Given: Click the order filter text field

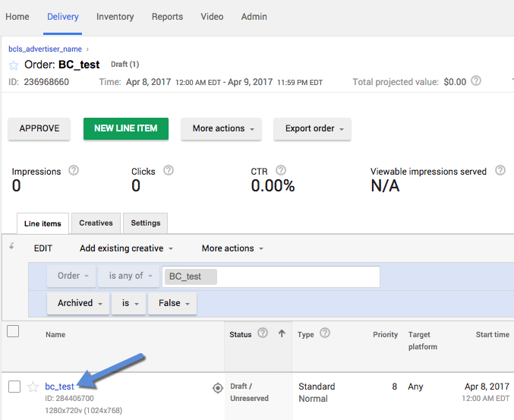Looking at the screenshot, I should pos(296,276).
